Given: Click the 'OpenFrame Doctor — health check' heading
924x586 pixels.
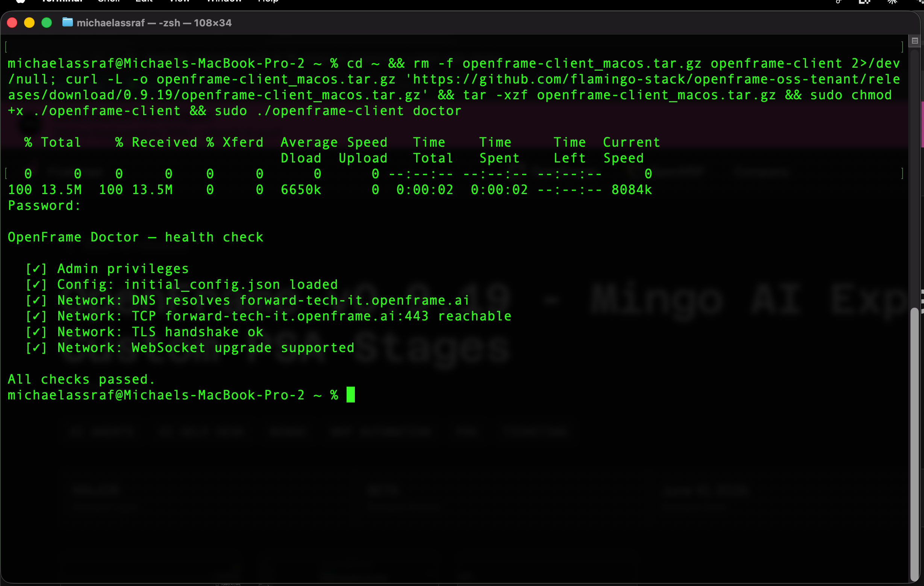Looking at the screenshot, I should tap(135, 237).
